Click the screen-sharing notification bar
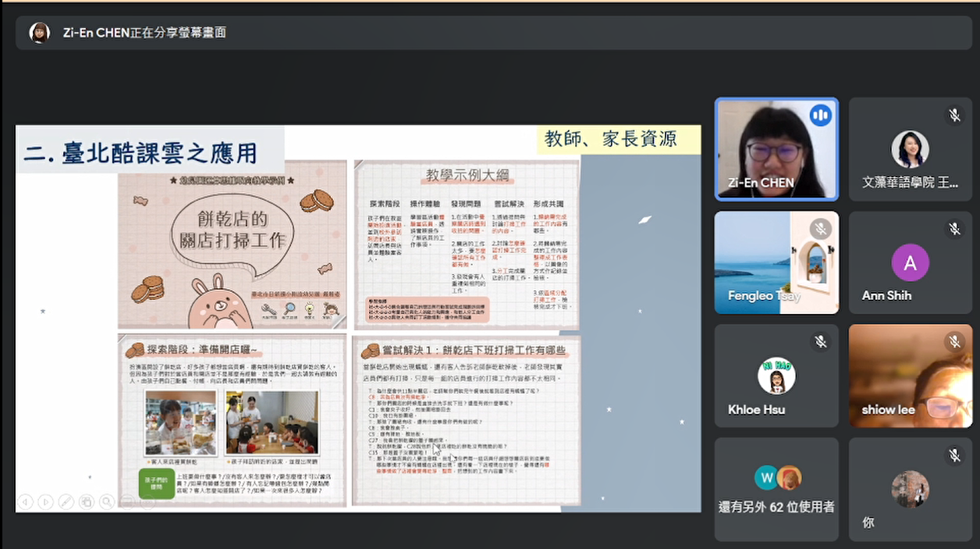 point(490,33)
